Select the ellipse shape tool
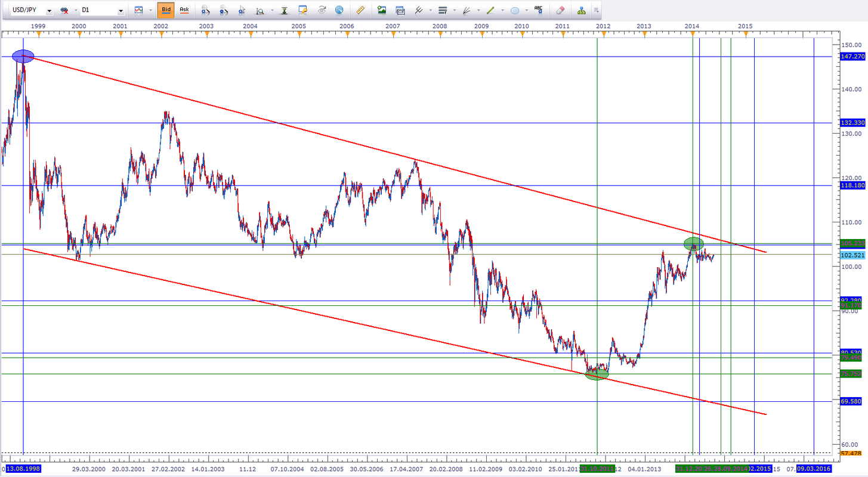The width and height of the screenshot is (868, 477). (515, 11)
